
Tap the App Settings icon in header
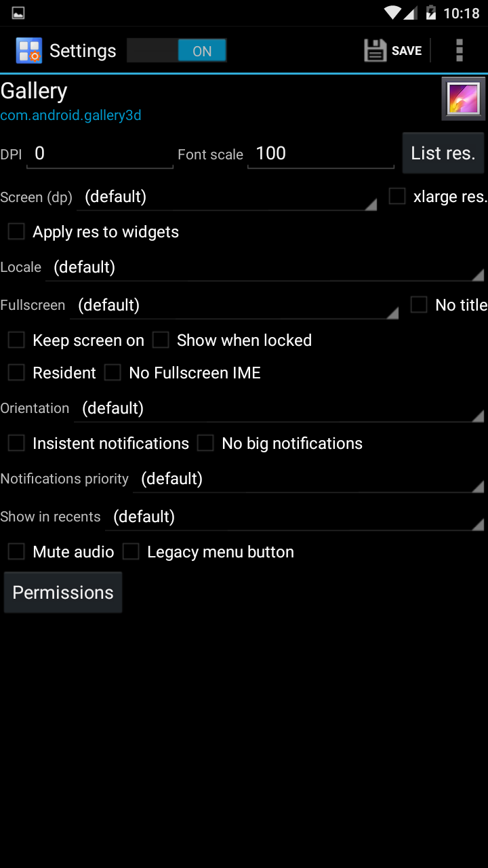[x=29, y=51]
